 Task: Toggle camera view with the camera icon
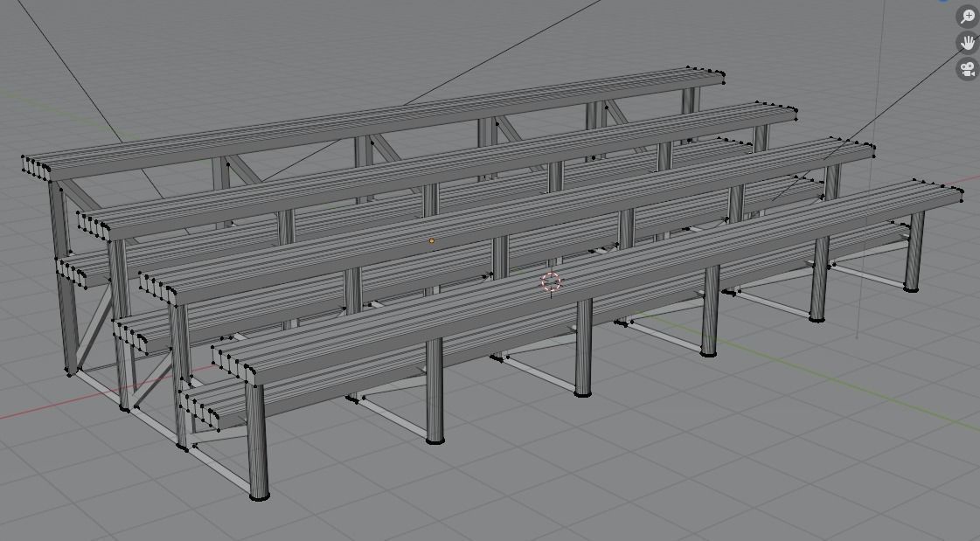point(968,68)
